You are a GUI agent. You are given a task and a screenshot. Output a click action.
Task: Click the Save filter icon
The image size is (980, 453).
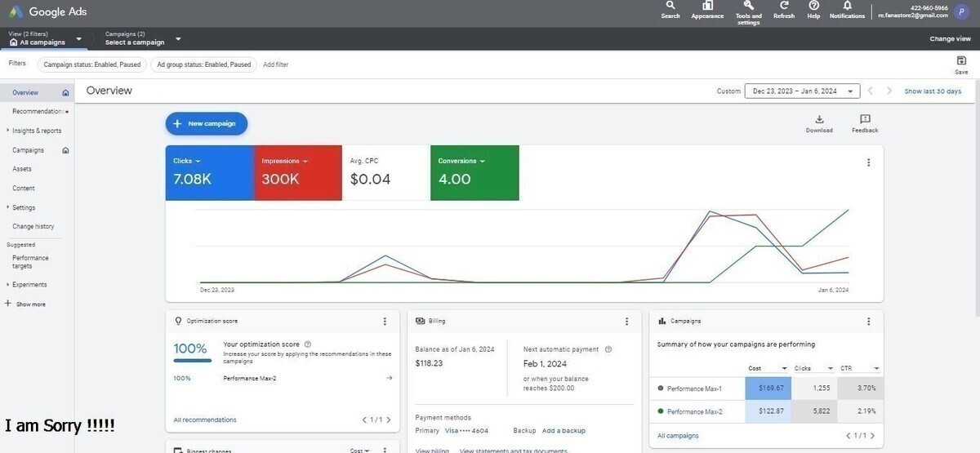[x=961, y=61]
